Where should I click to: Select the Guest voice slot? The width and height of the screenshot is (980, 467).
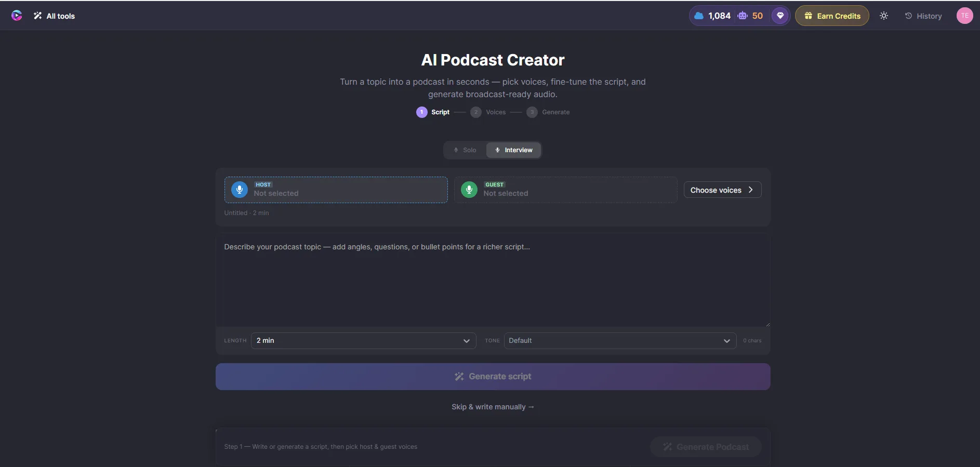point(565,190)
